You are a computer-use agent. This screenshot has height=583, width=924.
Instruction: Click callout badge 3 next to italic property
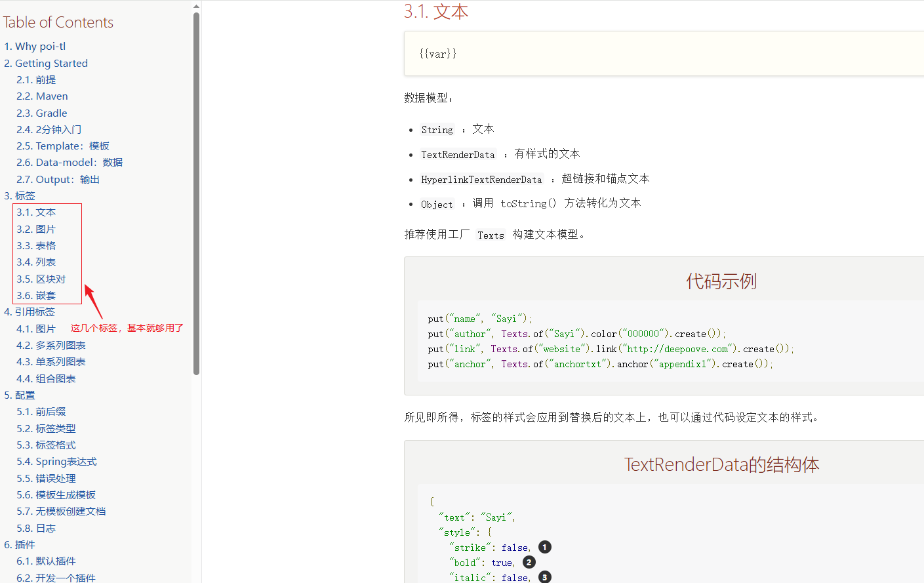544,577
